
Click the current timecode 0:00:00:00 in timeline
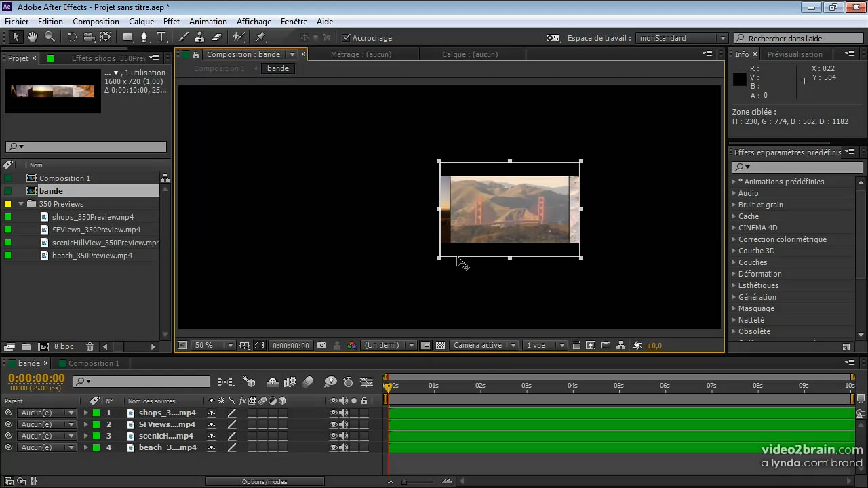click(37, 378)
